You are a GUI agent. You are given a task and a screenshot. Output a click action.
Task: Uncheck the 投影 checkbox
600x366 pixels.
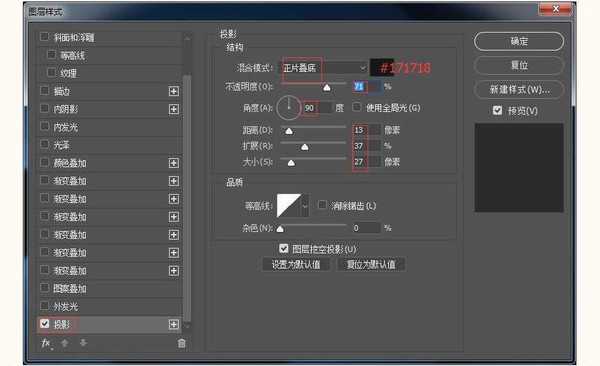tap(44, 324)
